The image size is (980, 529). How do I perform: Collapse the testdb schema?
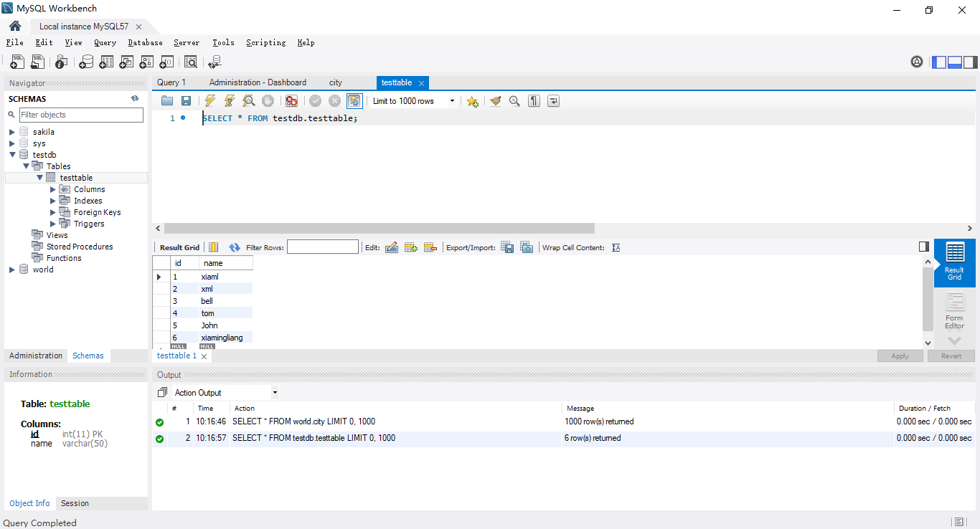[x=11, y=155]
